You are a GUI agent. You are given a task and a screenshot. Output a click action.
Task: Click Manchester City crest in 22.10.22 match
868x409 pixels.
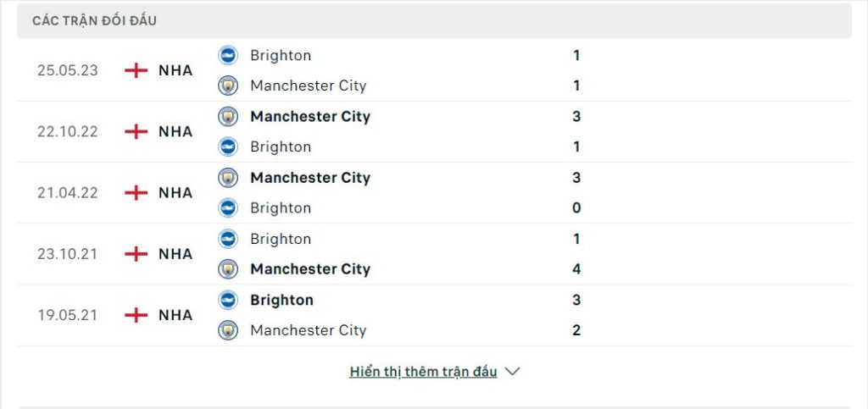point(227,117)
